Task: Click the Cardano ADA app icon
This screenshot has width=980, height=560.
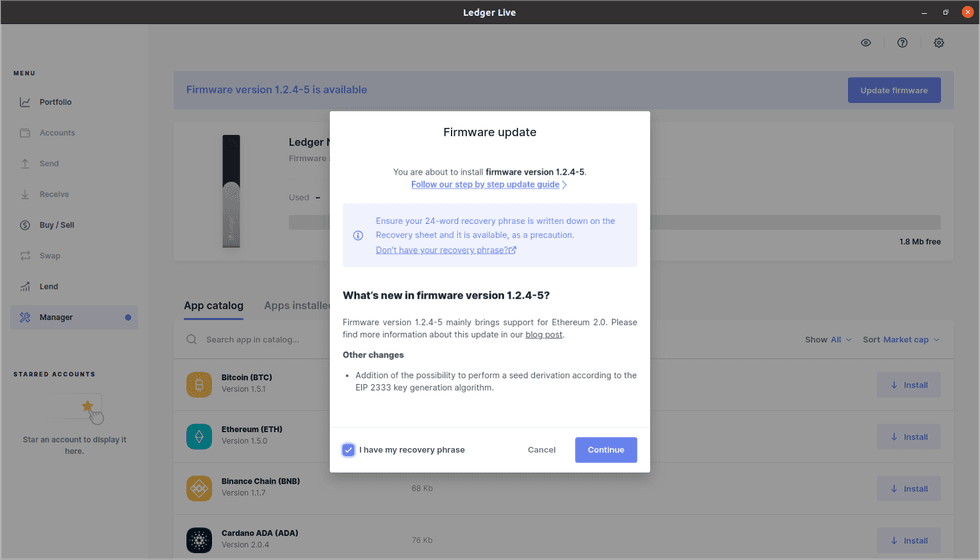Action: [x=199, y=541]
